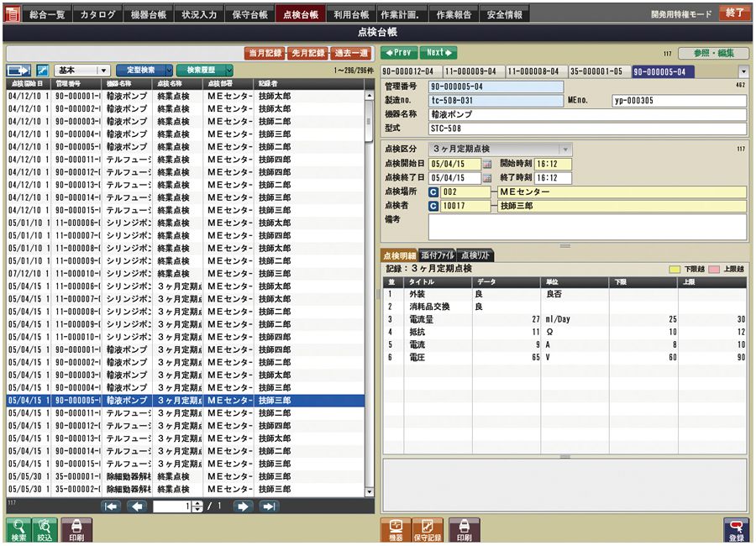Click the green 絞込 filter button
The width and height of the screenshot is (756, 546).
point(45,531)
